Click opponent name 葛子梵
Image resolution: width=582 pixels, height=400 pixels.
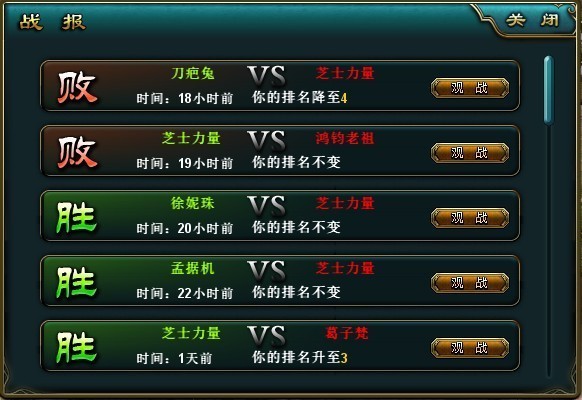pyautogui.click(x=347, y=333)
